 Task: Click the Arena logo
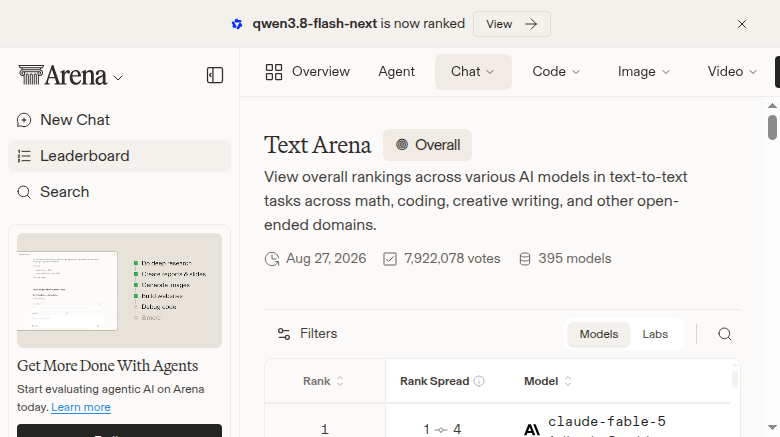coord(63,75)
